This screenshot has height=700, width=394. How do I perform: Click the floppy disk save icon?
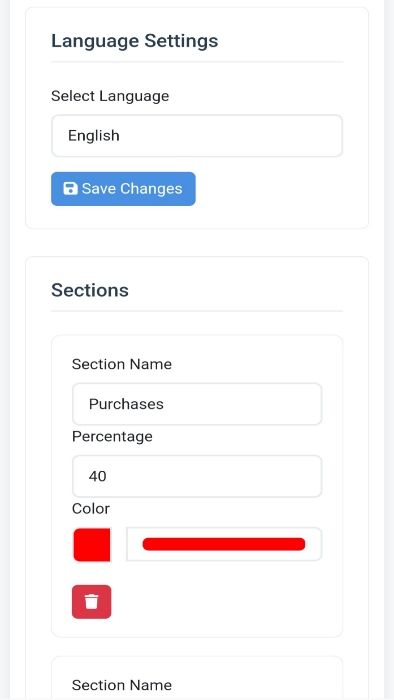pyautogui.click(x=70, y=188)
